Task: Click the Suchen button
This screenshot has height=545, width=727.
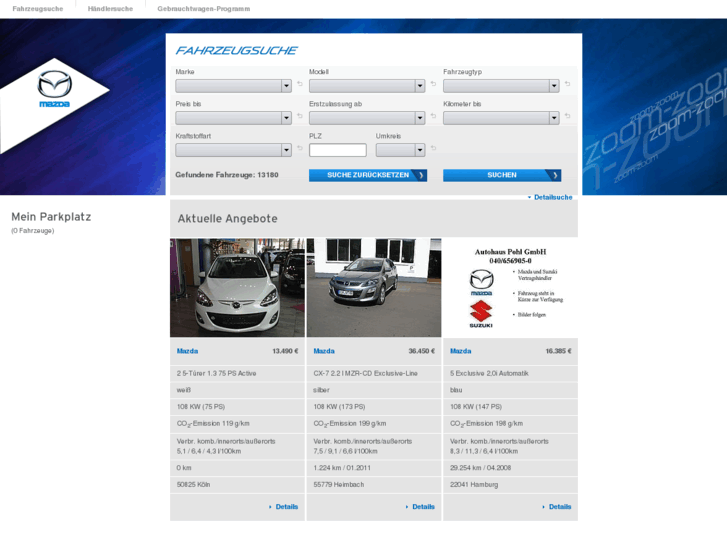Action: tap(502, 175)
